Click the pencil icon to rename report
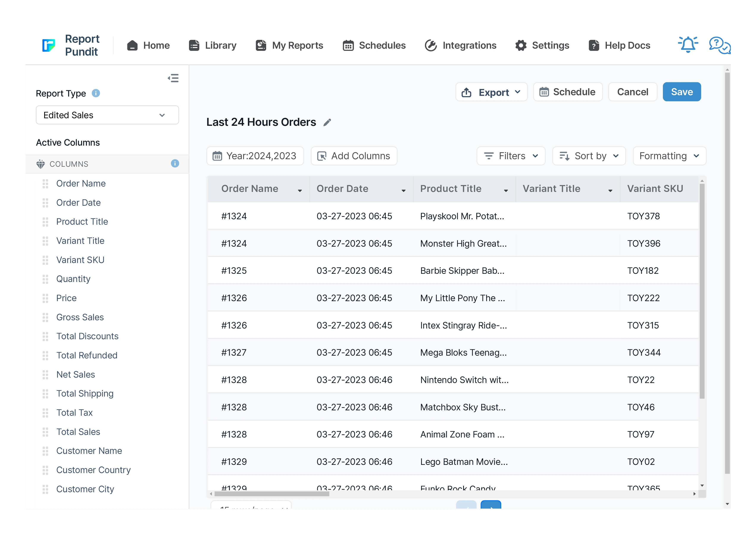Image resolution: width=756 pixels, height=534 pixels. click(327, 122)
